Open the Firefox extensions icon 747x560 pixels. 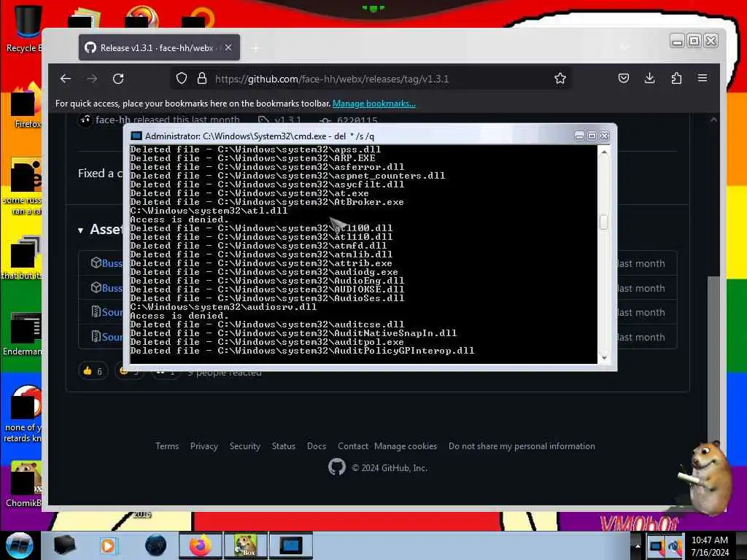point(676,78)
